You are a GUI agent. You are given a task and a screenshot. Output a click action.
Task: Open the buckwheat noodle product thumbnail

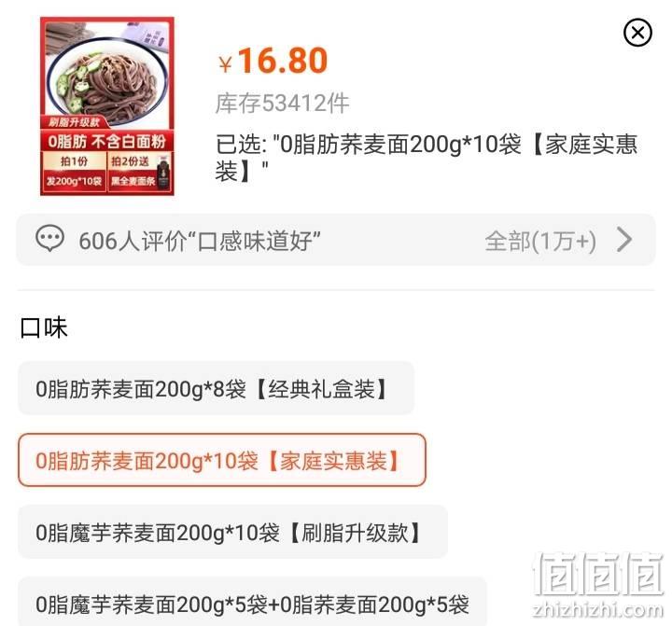click(x=107, y=106)
